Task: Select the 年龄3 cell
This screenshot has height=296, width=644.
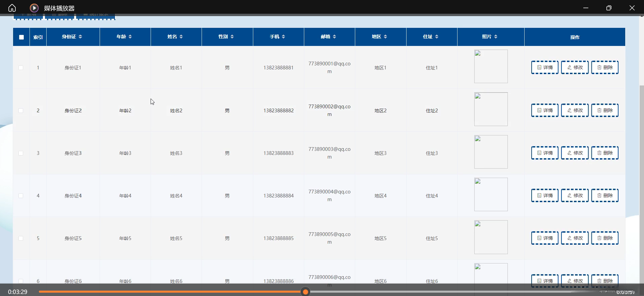Action: pyautogui.click(x=125, y=153)
